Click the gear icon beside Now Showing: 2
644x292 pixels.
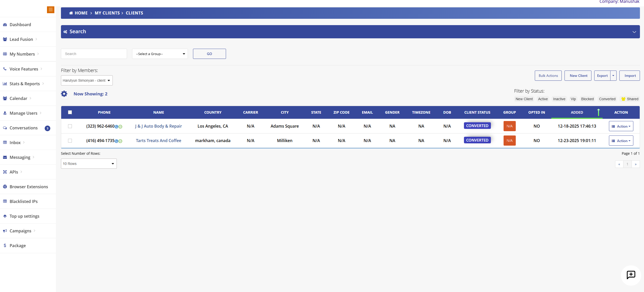tap(64, 94)
